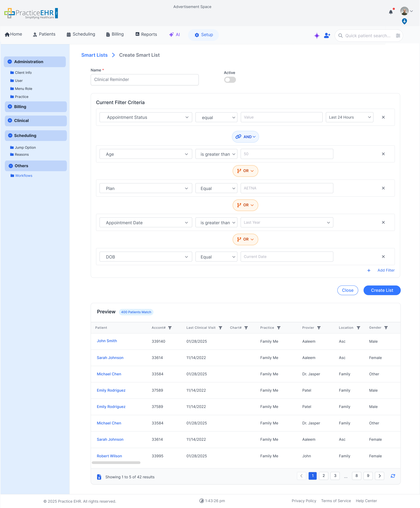Remove the Age filter criteria row
420x508 pixels.
[x=383, y=154]
